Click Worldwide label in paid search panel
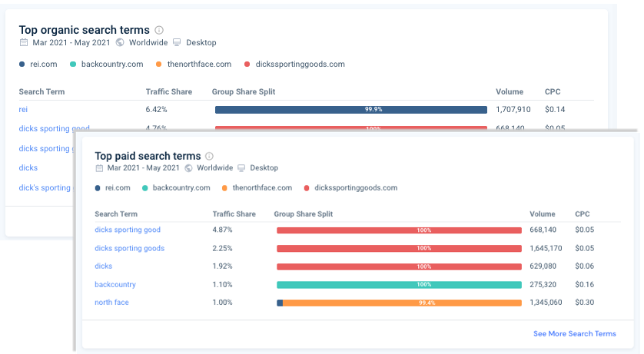 [x=215, y=167]
